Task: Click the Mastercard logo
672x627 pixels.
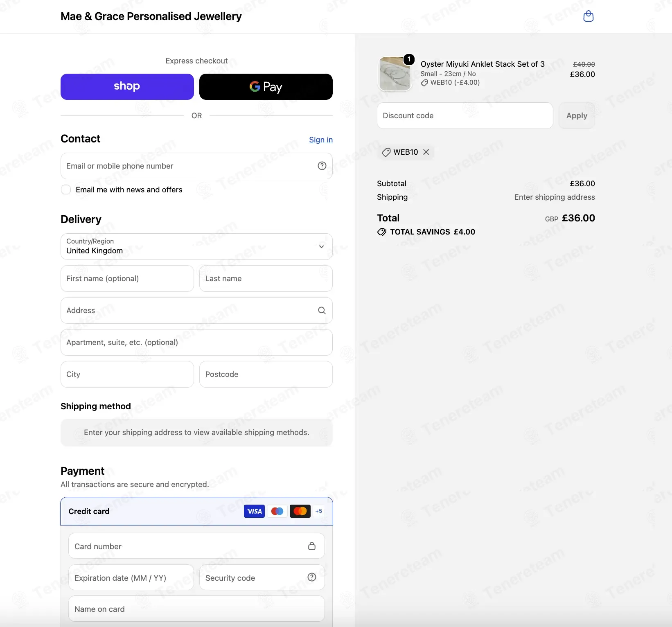Action: tap(300, 511)
